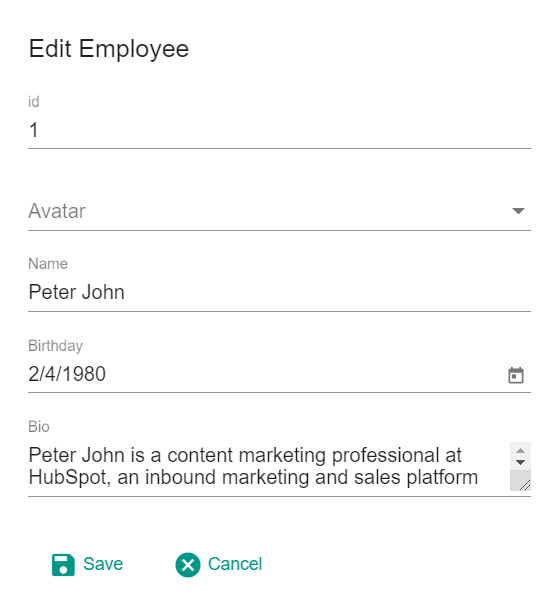Image resolution: width=555 pixels, height=603 pixels.
Task: Focus the id field containing 1
Action: coord(279,130)
